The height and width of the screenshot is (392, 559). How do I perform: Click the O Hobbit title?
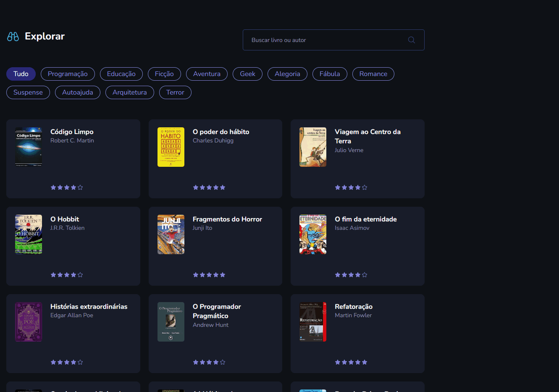tap(65, 219)
